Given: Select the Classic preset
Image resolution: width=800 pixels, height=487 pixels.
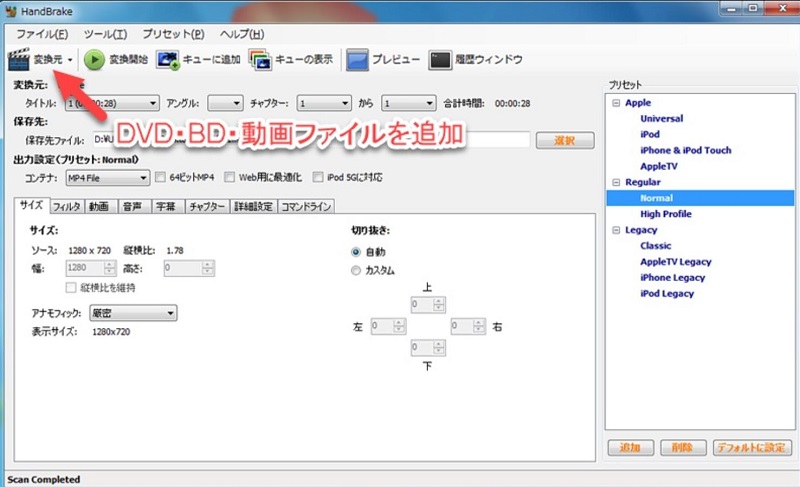Looking at the screenshot, I should tap(656, 246).
